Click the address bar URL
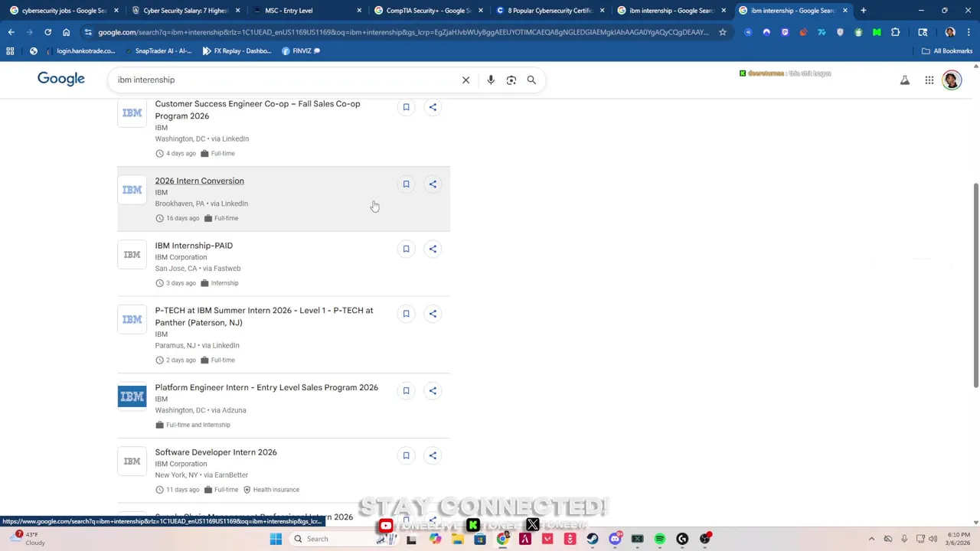The height and width of the screenshot is (551, 980). point(403,32)
